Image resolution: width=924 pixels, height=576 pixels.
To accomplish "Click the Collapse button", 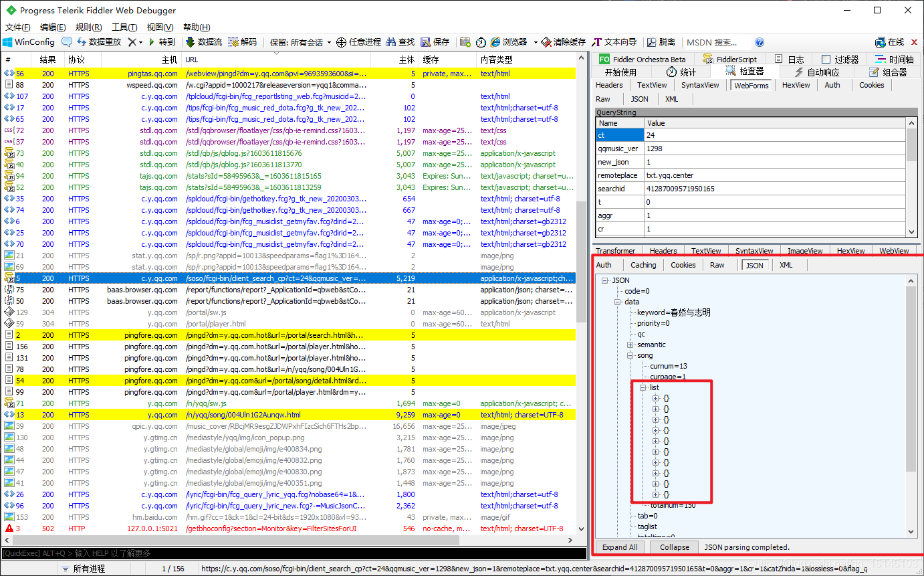I will tap(675, 547).
